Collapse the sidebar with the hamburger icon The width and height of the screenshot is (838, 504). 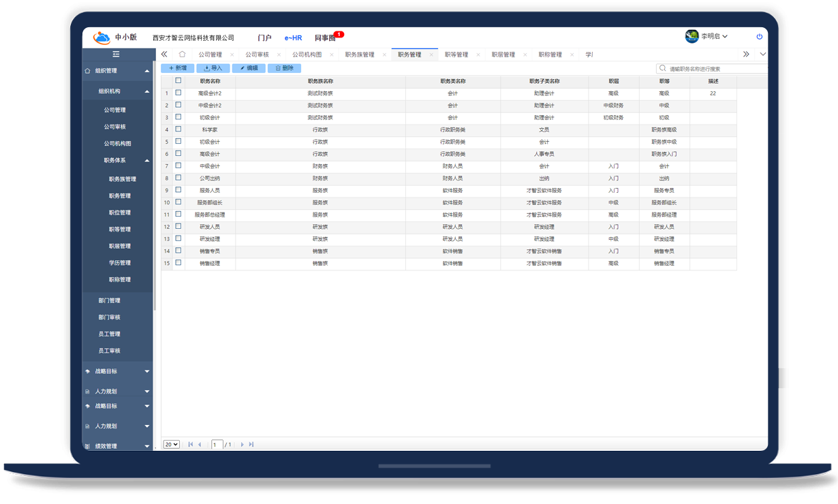point(116,54)
